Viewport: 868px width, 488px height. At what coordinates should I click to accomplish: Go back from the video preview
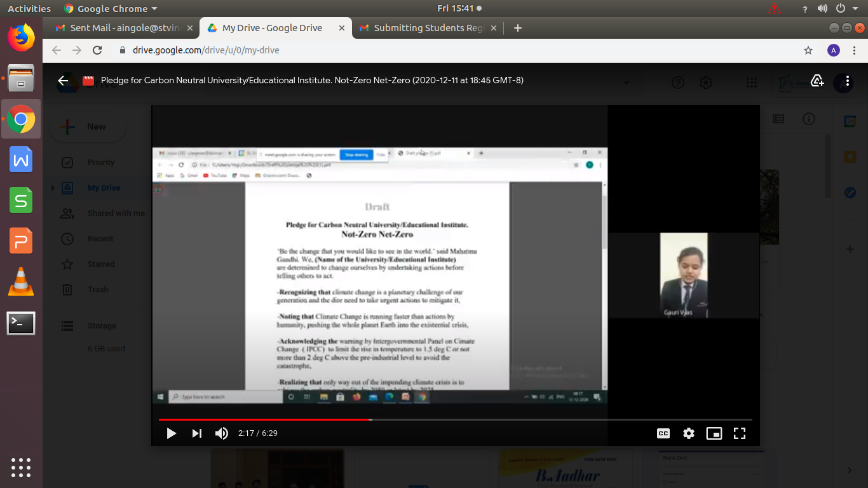(63, 81)
